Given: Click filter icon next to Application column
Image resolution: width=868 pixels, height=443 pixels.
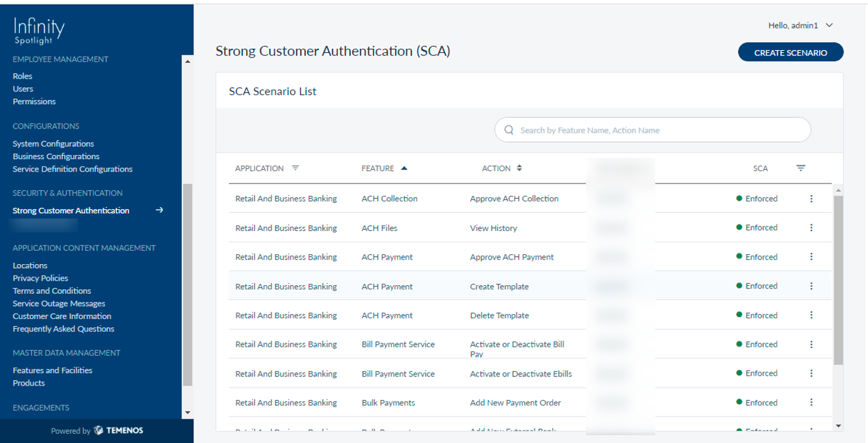Looking at the screenshot, I should (295, 168).
